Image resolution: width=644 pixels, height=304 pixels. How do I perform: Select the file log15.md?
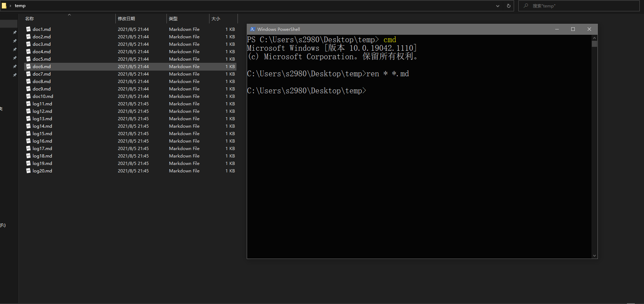tap(42, 133)
